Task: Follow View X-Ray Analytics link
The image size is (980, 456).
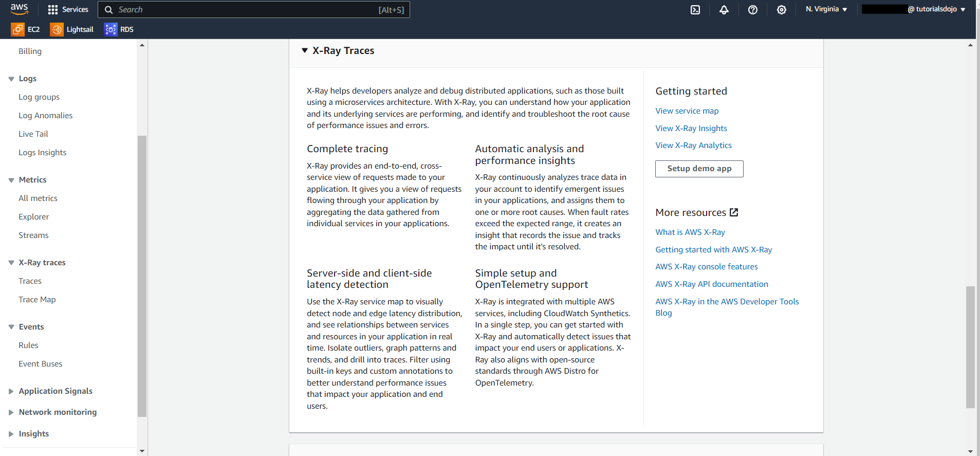Action: (x=693, y=145)
